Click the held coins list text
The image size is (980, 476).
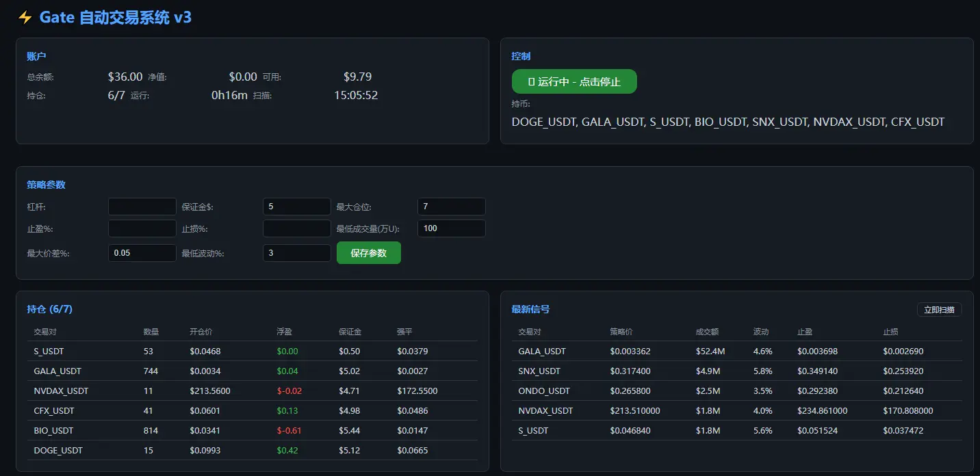[x=728, y=122]
